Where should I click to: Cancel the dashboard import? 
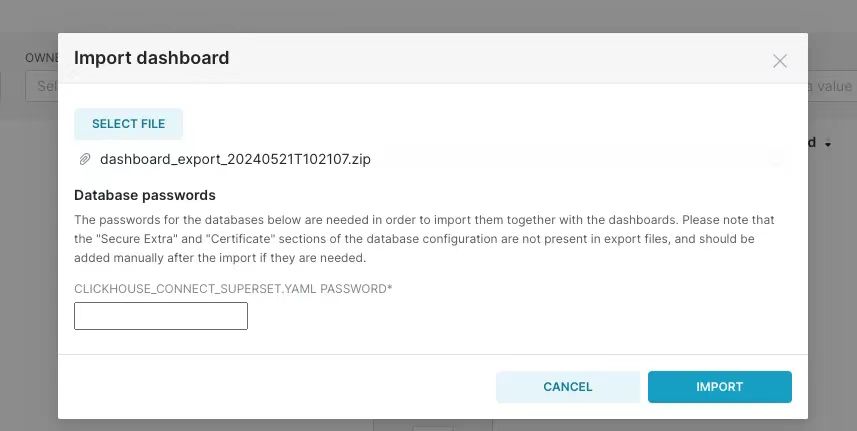click(567, 387)
